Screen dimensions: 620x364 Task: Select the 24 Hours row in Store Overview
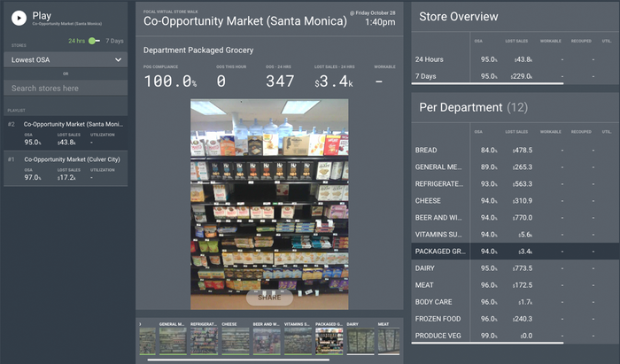coord(515,59)
